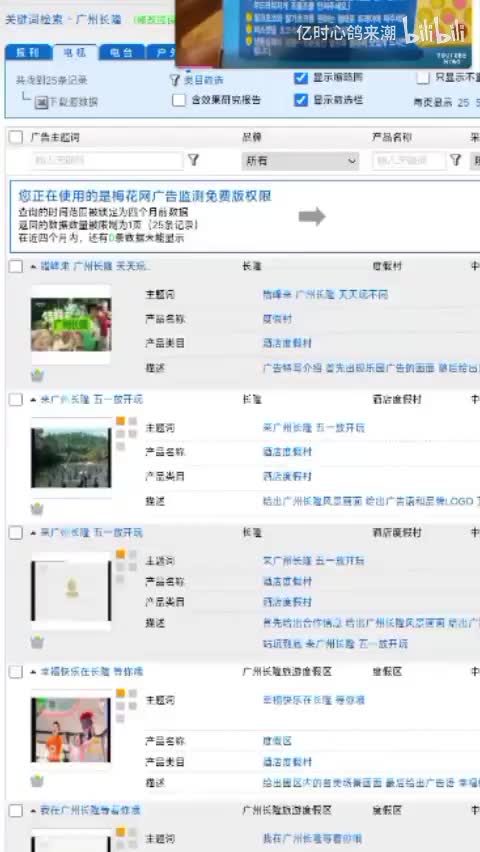Open the blank white ad thumbnail
The height and width of the screenshot is (852, 480).
point(71,591)
